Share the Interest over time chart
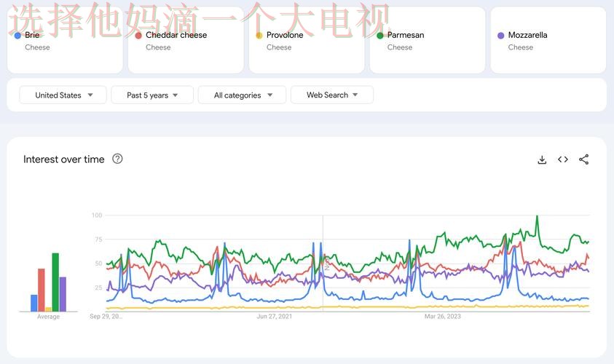 click(583, 159)
